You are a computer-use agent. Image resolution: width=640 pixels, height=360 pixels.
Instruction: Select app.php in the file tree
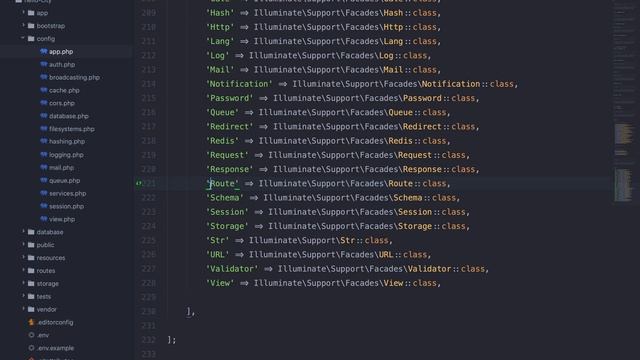(x=61, y=51)
